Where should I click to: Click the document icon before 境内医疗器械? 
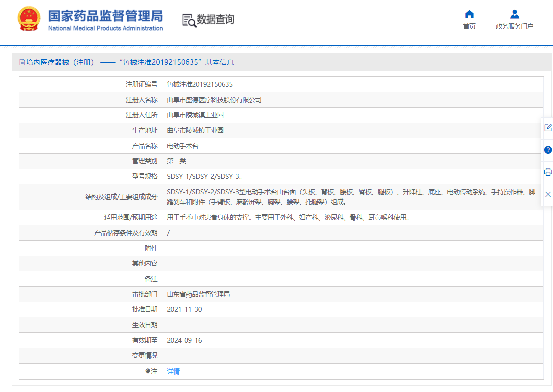(x=22, y=62)
